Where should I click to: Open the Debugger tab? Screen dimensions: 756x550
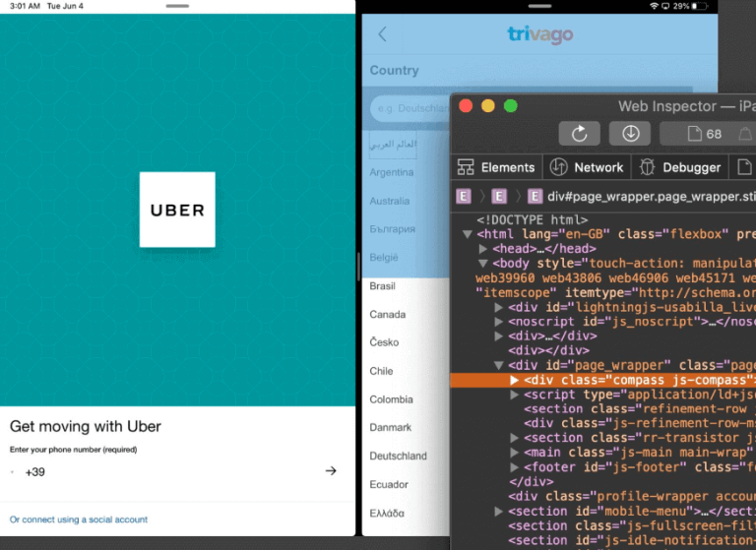tap(680, 167)
